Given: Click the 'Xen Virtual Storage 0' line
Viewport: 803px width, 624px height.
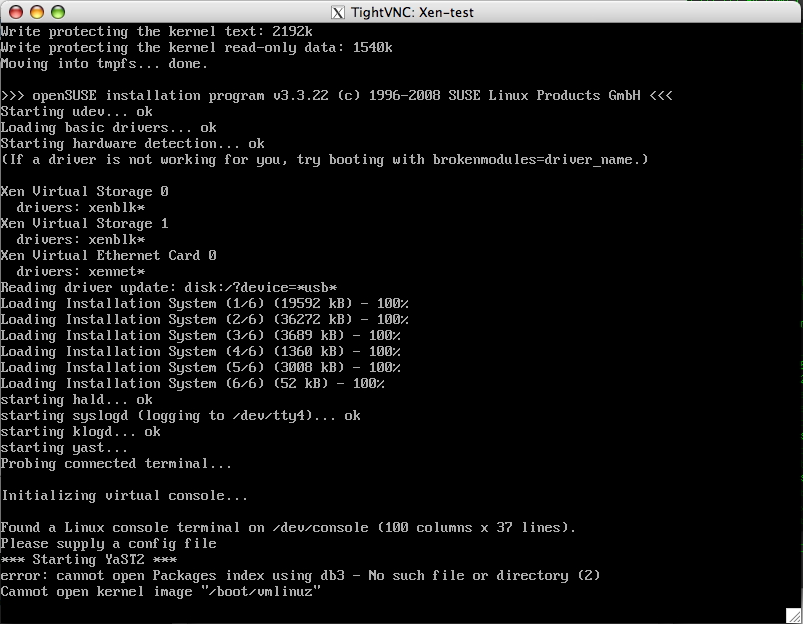Looking at the screenshot, I should point(84,192).
